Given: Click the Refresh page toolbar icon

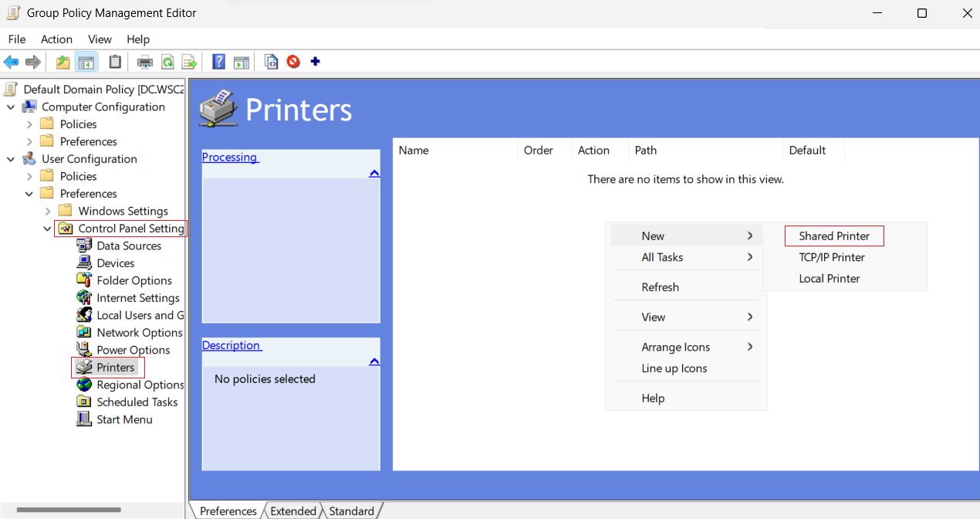Looking at the screenshot, I should pos(167,62).
